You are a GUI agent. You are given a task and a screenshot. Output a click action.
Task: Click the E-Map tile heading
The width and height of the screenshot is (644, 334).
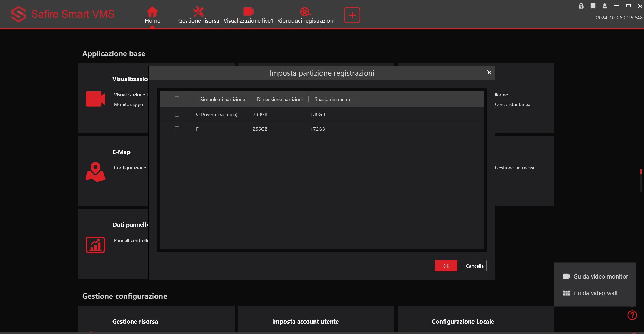(122, 152)
